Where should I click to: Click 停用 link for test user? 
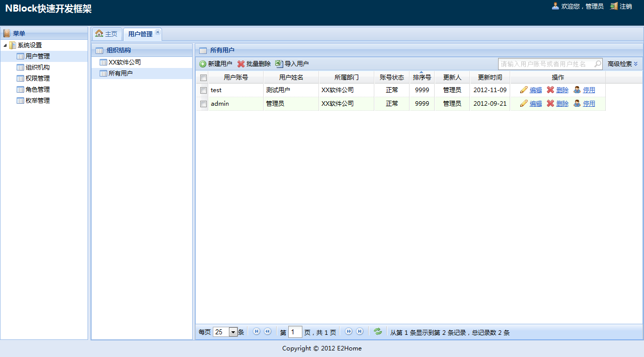pyautogui.click(x=589, y=90)
